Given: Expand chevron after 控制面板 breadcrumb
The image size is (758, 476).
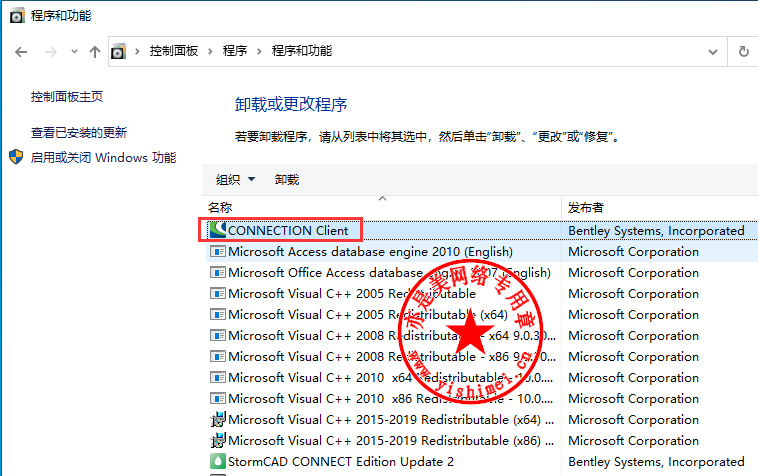Looking at the screenshot, I should 210,51.
